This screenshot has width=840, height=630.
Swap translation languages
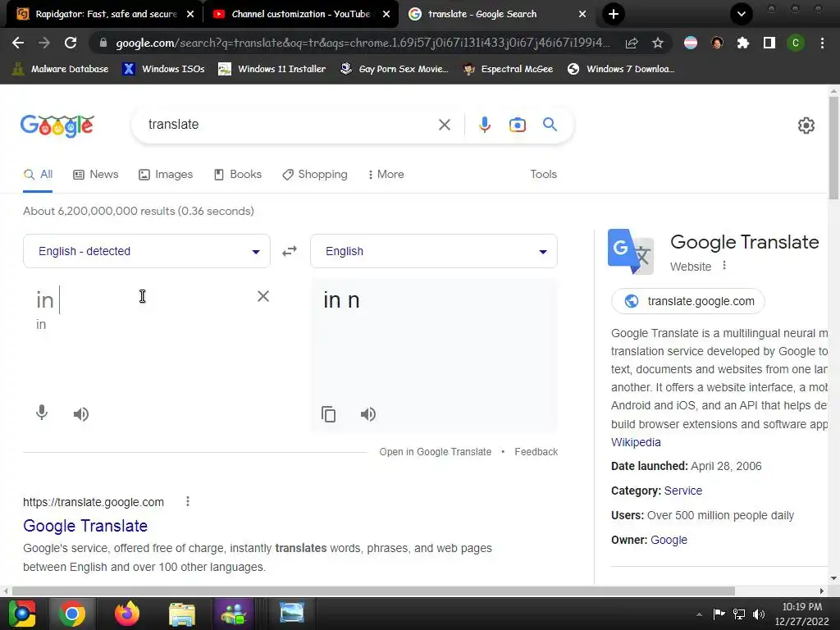coord(290,251)
